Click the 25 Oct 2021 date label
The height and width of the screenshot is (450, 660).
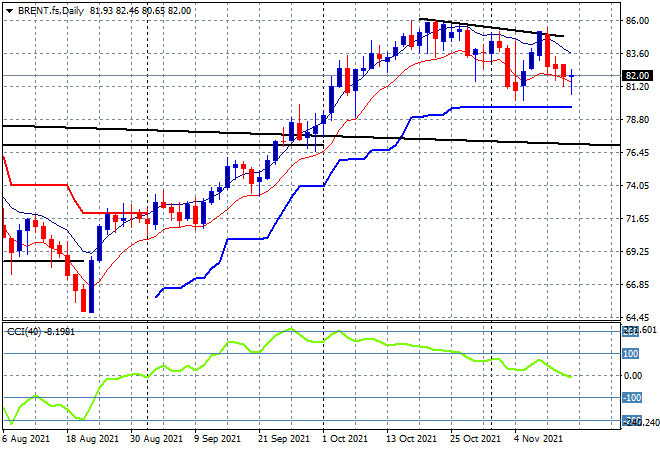pyautogui.click(x=476, y=439)
